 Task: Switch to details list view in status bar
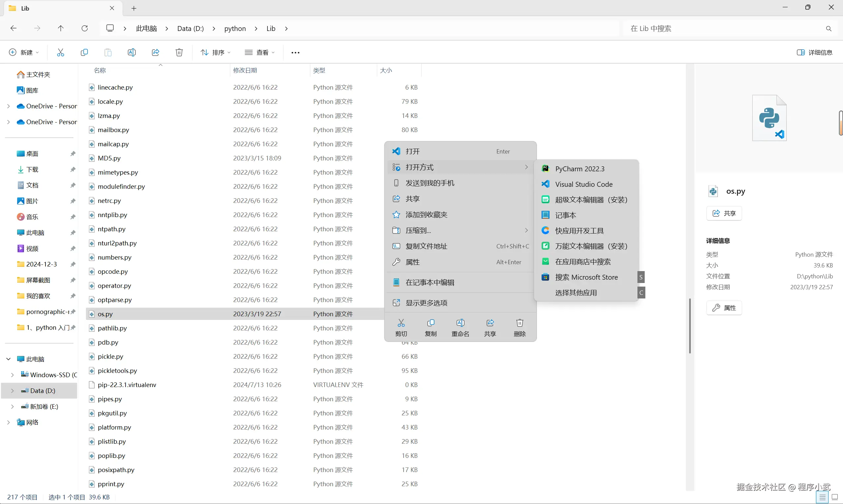point(822,497)
